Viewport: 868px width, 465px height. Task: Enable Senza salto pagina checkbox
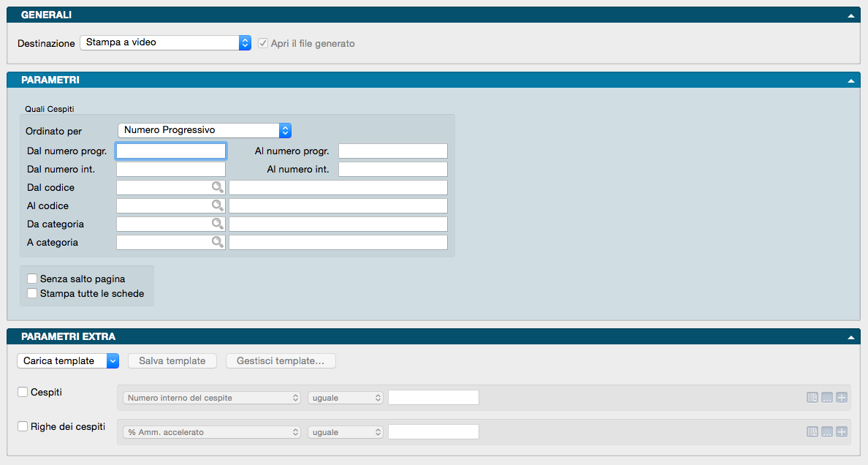(x=32, y=279)
